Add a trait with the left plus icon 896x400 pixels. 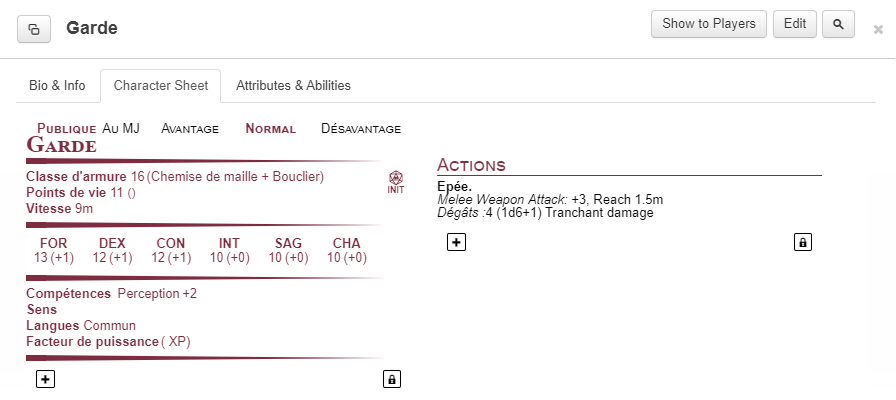pyautogui.click(x=45, y=379)
